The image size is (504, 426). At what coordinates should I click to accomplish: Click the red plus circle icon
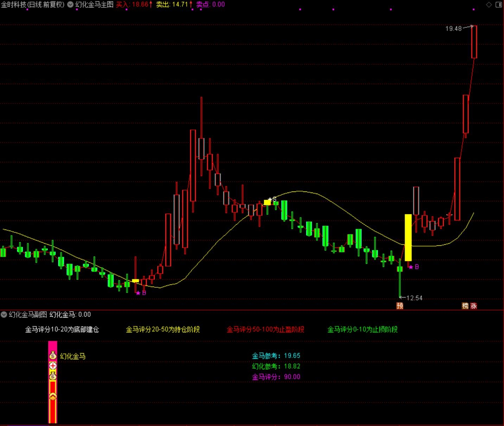(53, 366)
